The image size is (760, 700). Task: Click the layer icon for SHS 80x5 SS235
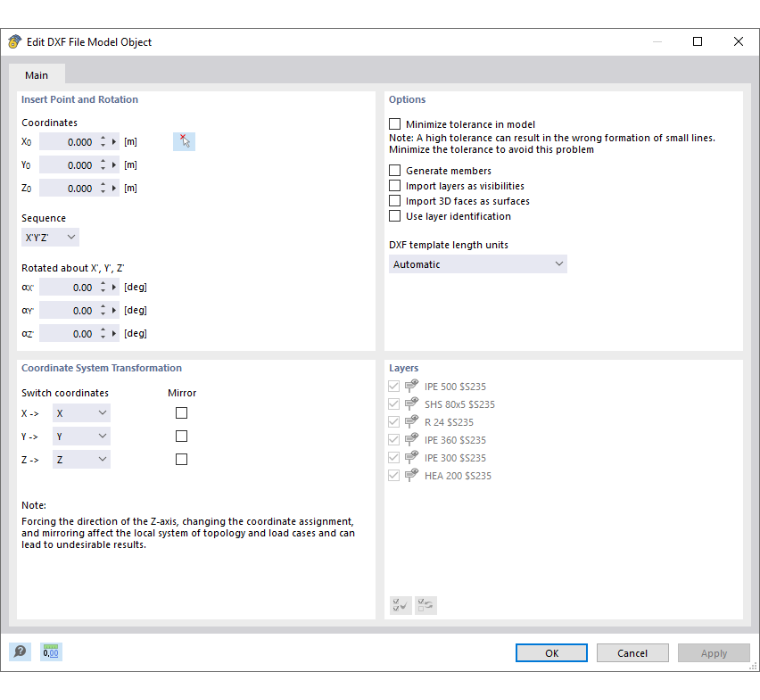412,404
